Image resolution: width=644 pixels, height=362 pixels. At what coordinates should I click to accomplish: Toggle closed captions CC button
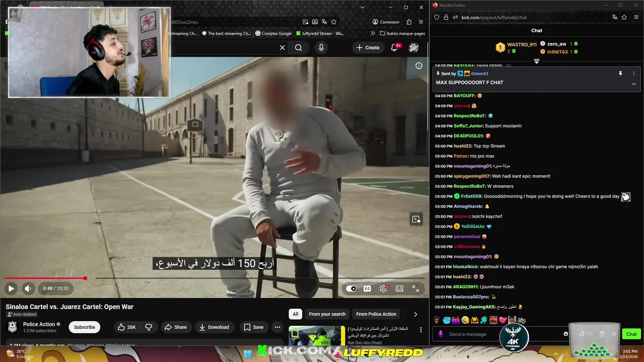point(367,289)
